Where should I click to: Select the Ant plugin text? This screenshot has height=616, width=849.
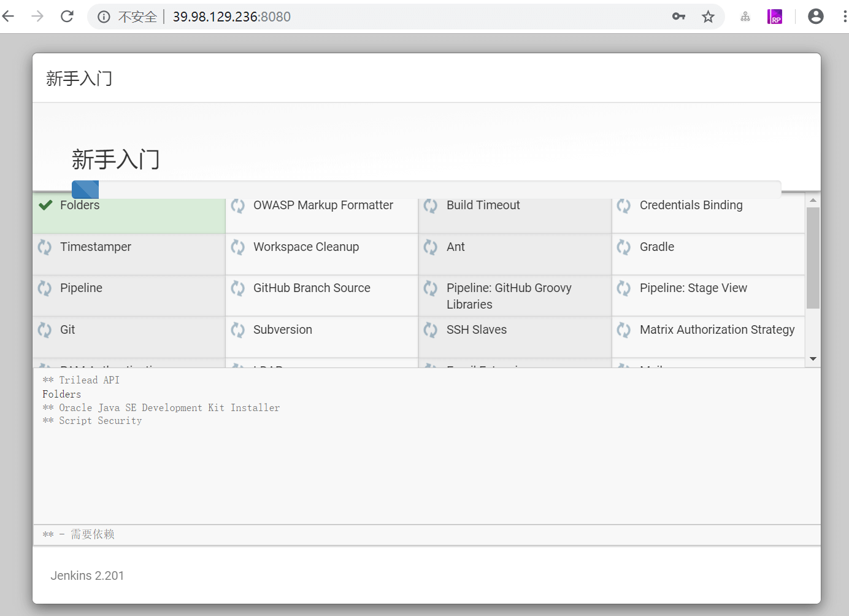tap(456, 247)
